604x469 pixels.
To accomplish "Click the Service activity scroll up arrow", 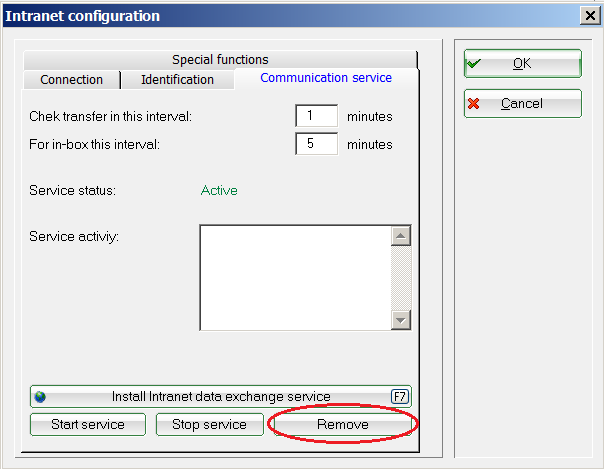I will point(401,236).
